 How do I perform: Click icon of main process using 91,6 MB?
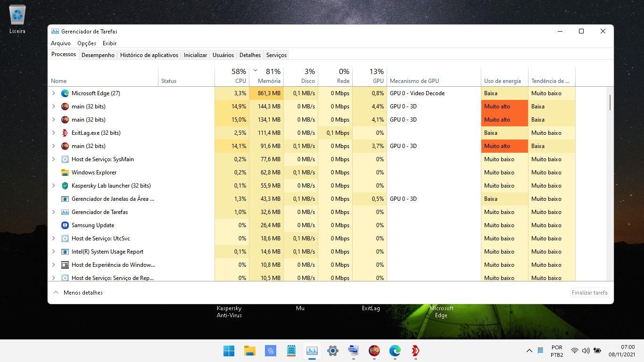coord(65,146)
